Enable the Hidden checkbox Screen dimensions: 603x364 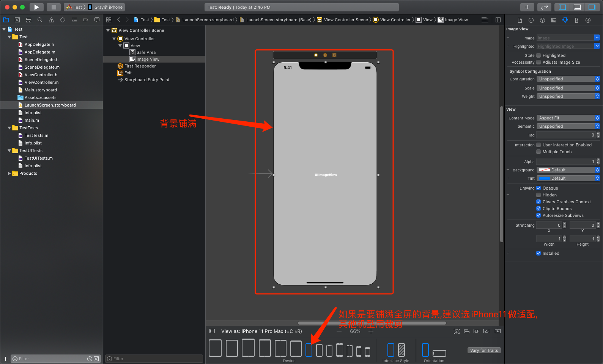point(538,195)
